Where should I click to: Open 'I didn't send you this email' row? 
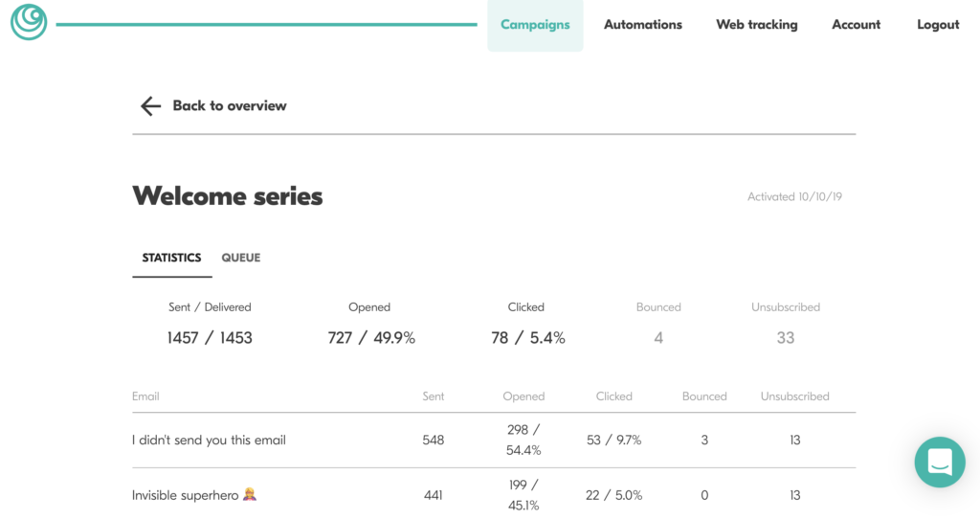(x=209, y=441)
